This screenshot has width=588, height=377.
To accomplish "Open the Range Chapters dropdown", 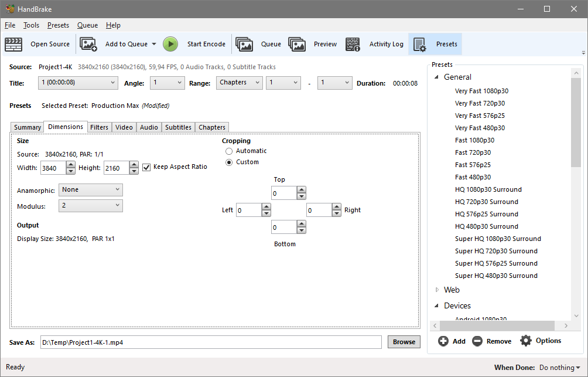I will coord(240,83).
